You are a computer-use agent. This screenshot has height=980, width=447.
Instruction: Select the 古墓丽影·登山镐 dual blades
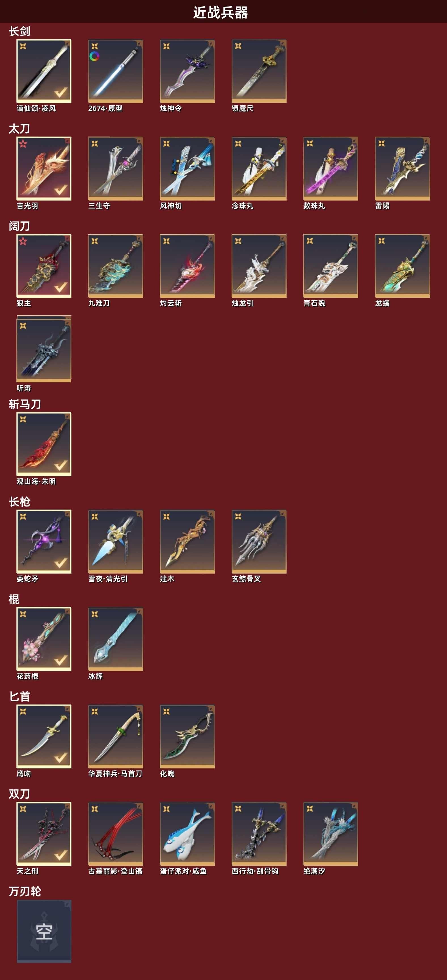pos(115,834)
